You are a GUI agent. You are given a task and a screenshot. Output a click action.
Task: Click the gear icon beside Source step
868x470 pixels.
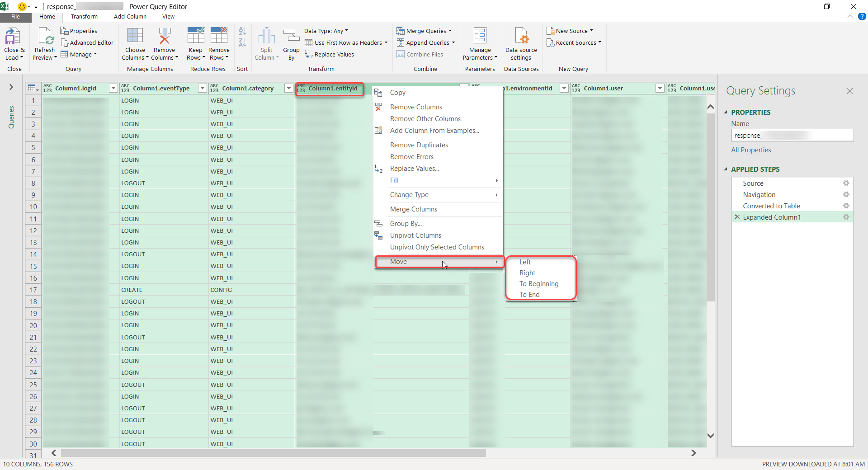tap(846, 183)
